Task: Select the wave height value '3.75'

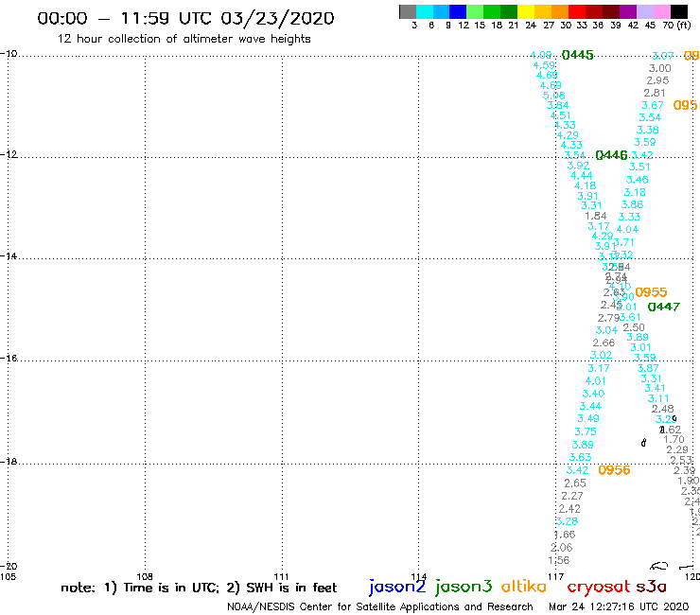Action: tap(586, 431)
